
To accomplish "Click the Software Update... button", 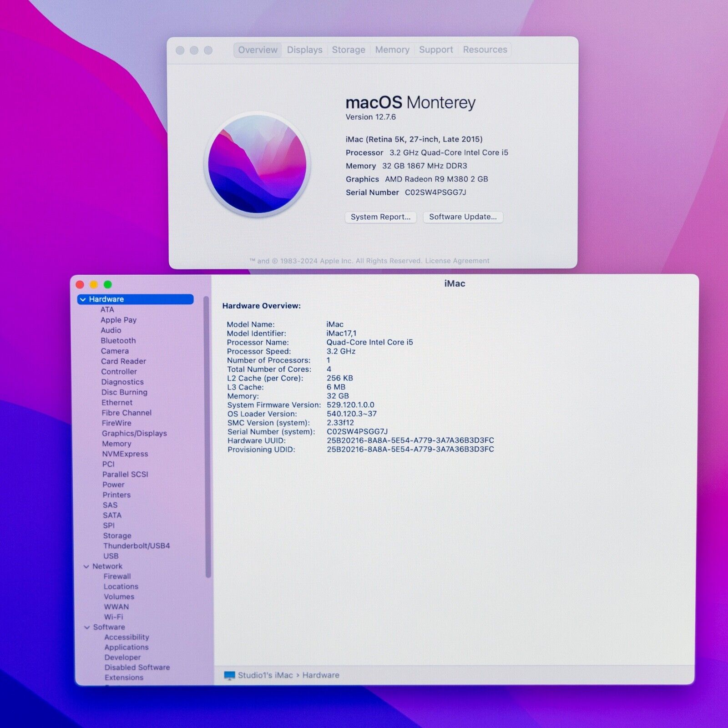I will tap(463, 217).
